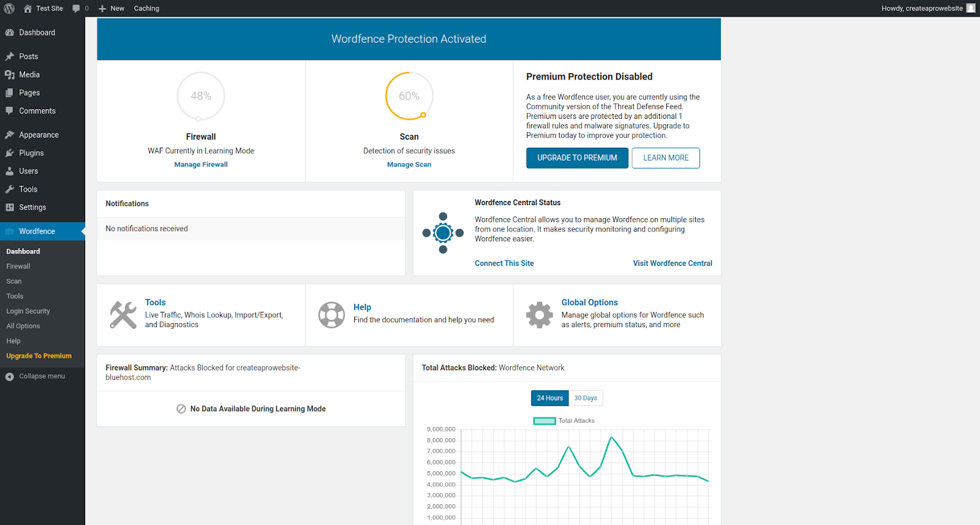Open Wordfence Firewall submenu item
This screenshot has width=980, height=525.
pos(18,266)
